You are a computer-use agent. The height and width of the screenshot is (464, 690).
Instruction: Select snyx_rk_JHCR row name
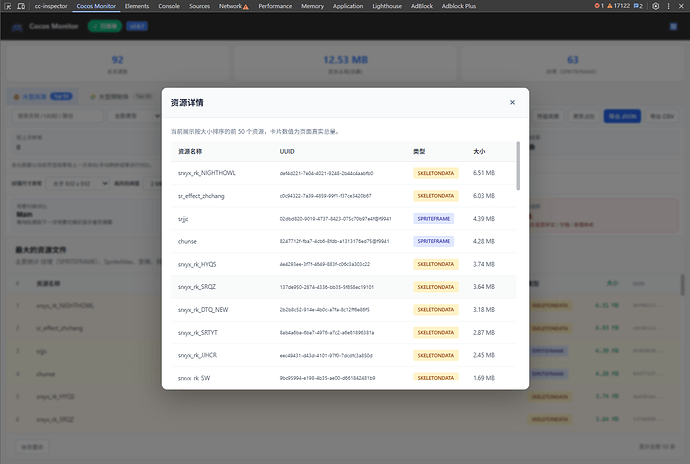[198, 355]
